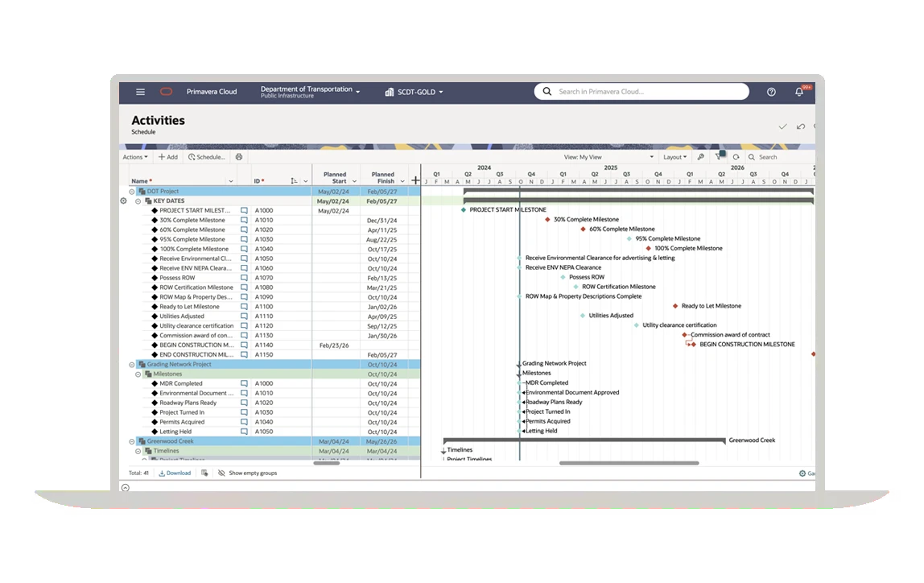Image resolution: width=924 pixels, height=583 pixels.
Task: Run the scheduler via Schedule... toolbar icon
Action: 207,157
